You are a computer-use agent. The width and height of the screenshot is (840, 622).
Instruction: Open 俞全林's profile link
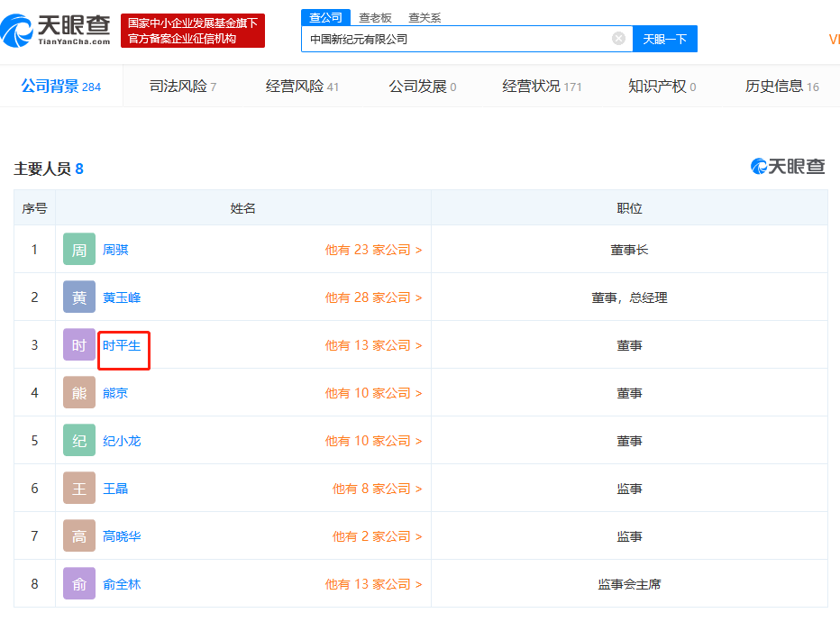tap(122, 583)
